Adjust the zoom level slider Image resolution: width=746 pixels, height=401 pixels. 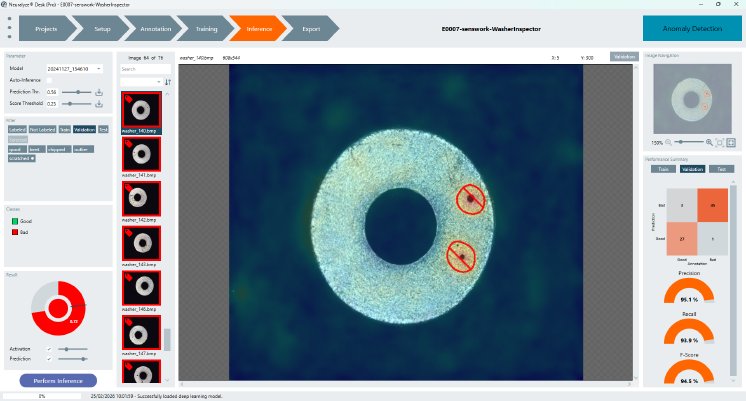coord(688,142)
